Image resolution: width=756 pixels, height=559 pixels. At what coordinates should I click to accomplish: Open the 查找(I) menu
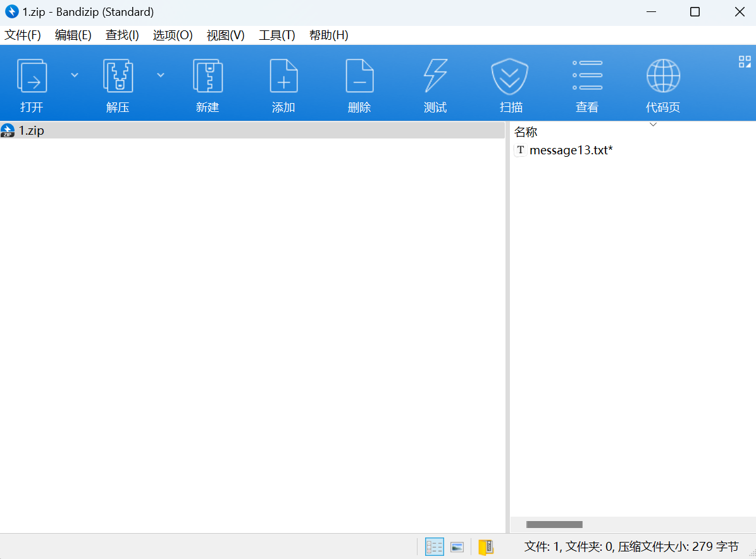[122, 35]
